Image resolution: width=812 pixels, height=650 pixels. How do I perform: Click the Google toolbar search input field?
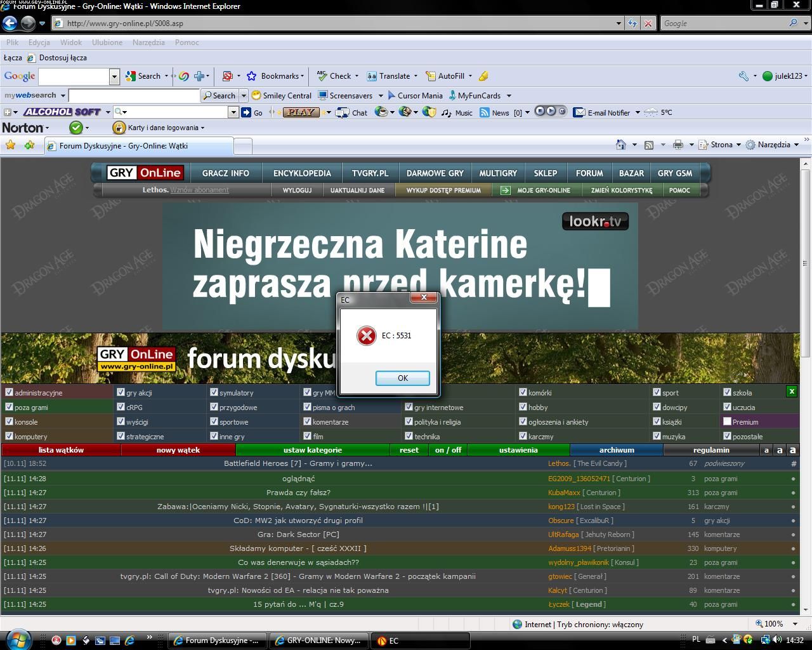pyautogui.click(x=74, y=76)
